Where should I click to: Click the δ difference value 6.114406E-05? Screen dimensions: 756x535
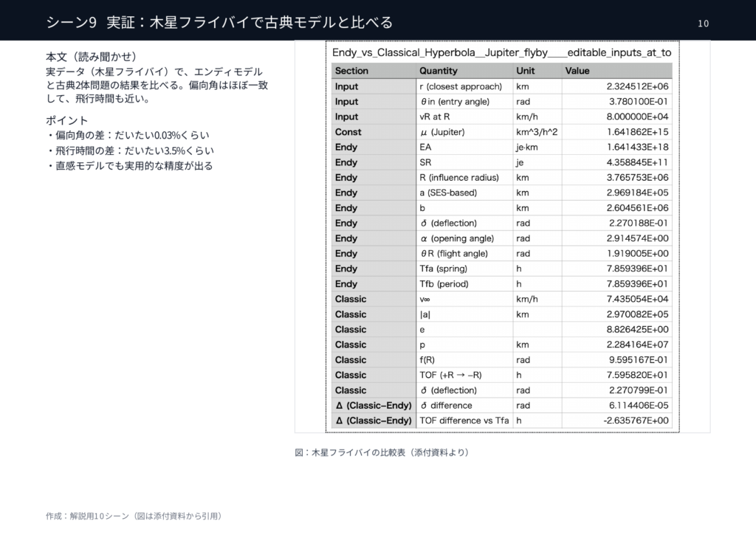639,405
